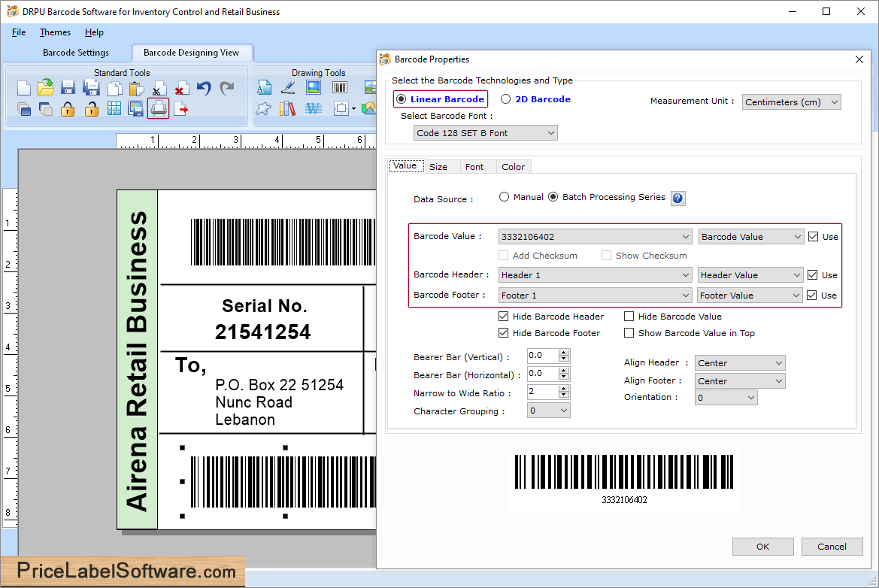This screenshot has height=588, width=879.
Task: Click the OK button
Action: [x=762, y=546]
